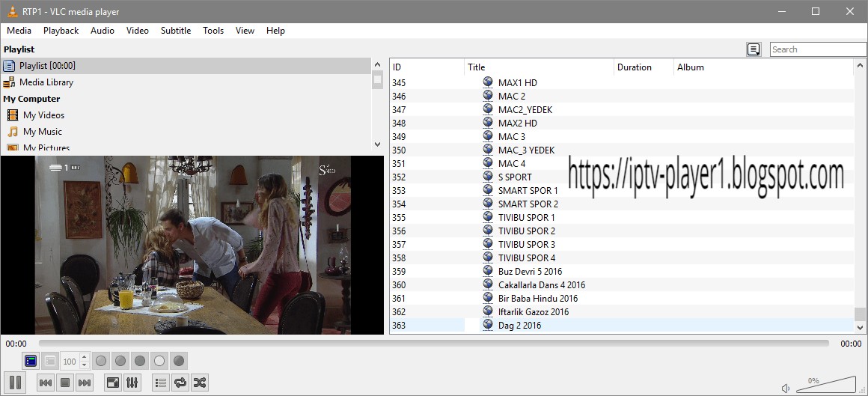Toggle the playlist panel button
This screenshot has width=868, height=396.
[161, 383]
